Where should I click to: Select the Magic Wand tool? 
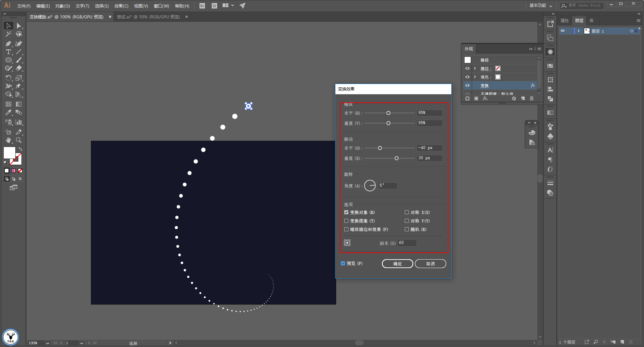8,34
